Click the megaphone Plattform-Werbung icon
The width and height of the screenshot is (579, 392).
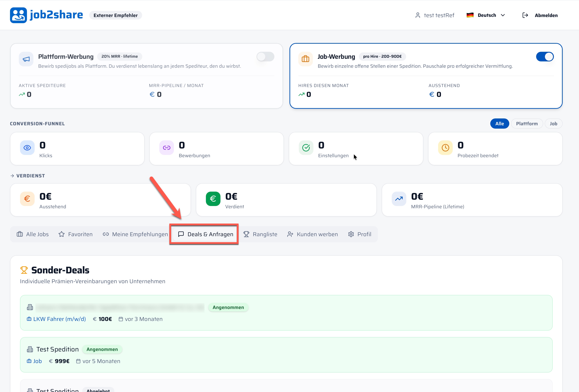(x=26, y=59)
